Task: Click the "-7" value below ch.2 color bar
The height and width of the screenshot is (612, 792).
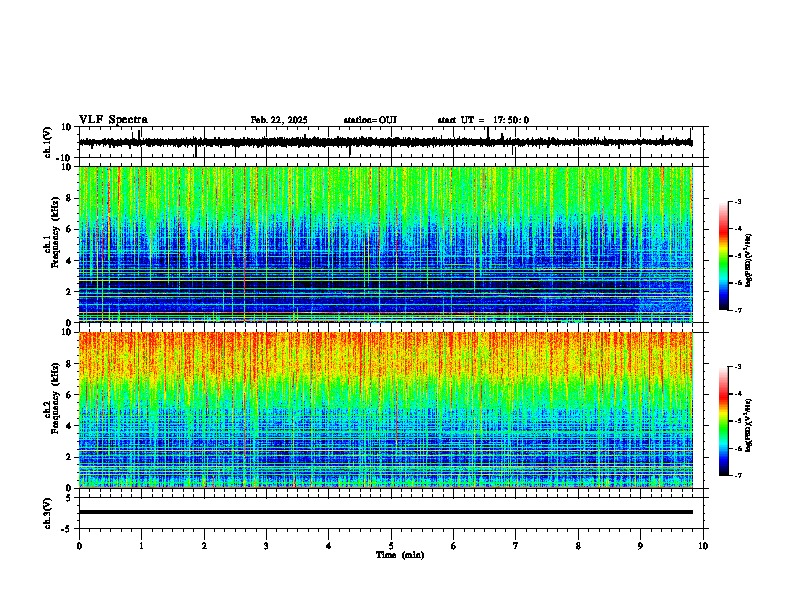Action: click(x=737, y=475)
